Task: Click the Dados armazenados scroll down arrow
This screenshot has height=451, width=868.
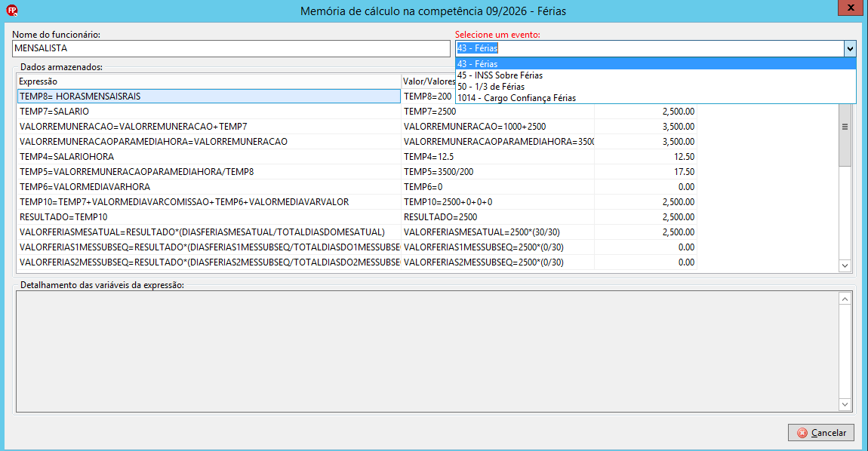Action: pos(845,265)
